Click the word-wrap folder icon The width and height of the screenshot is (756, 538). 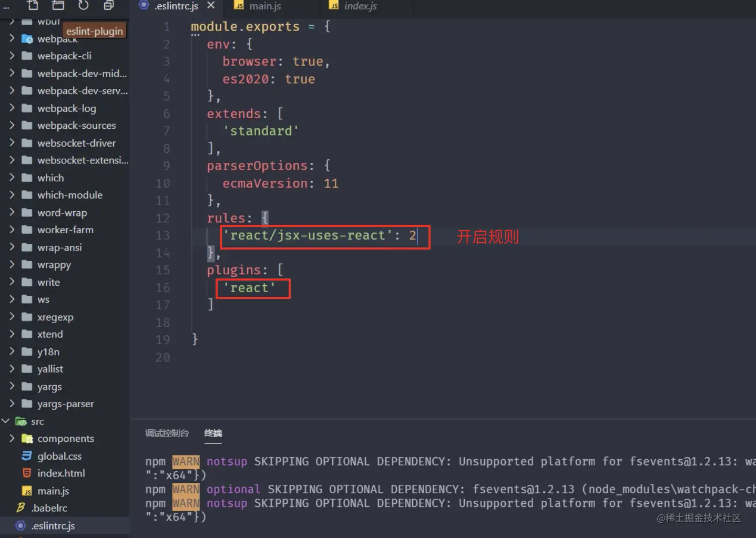point(27,212)
